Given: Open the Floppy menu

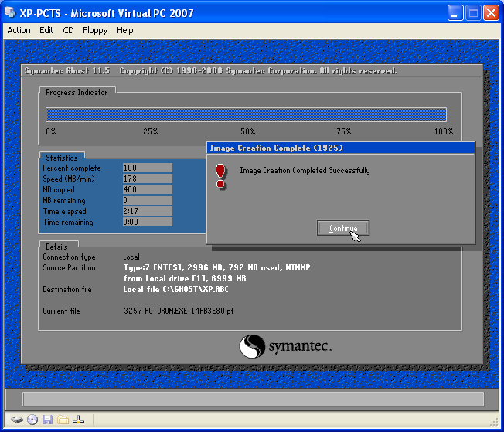Looking at the screenshot, I should [x=95, y=30].
